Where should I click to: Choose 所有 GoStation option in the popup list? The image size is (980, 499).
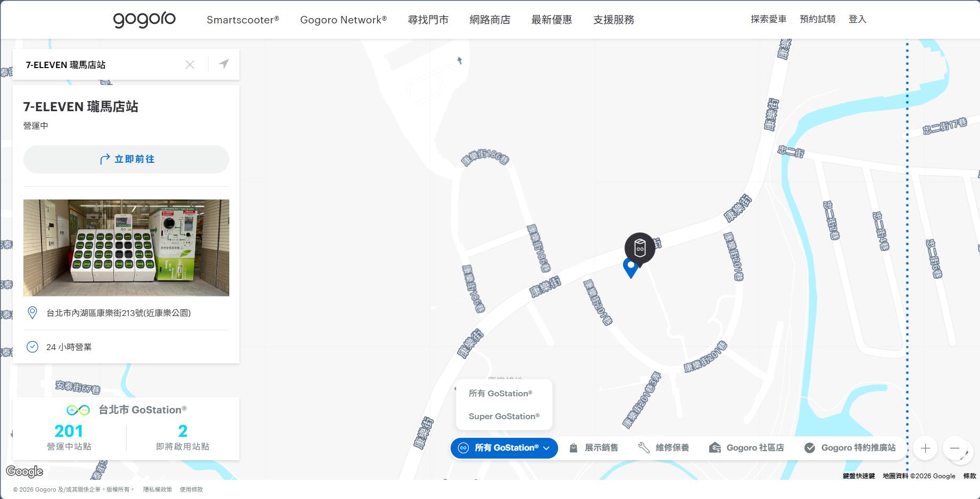pyautogui.click(x=500, y=393)
